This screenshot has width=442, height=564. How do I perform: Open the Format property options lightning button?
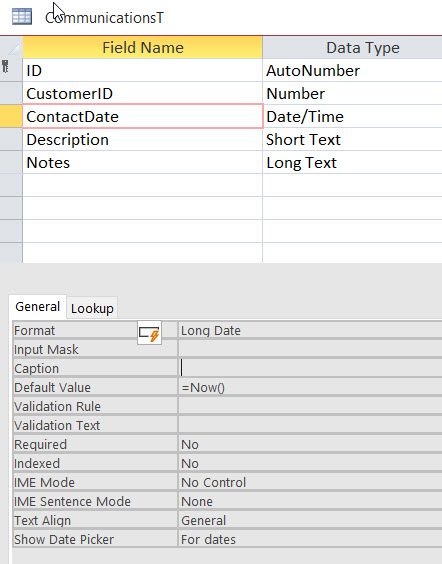(149, 333)
